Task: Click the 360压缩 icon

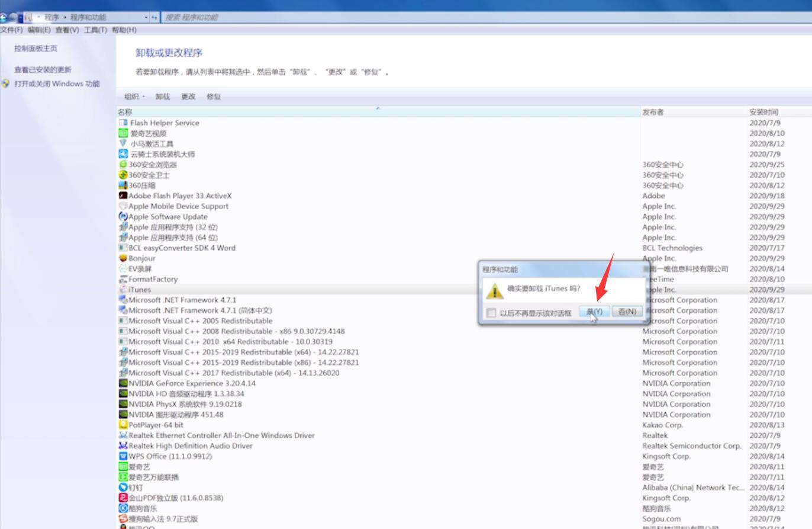Action: tap(123, 185)
